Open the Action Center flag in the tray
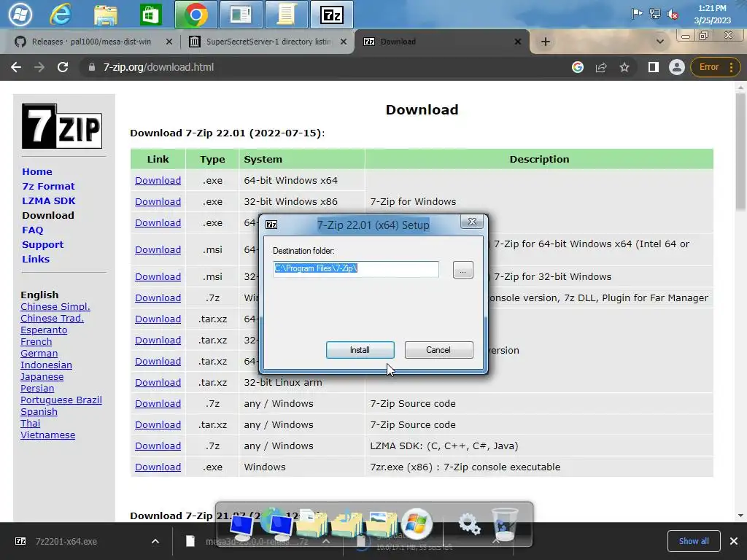This screenshot has height=560, width=747. (x=637, y=14)
